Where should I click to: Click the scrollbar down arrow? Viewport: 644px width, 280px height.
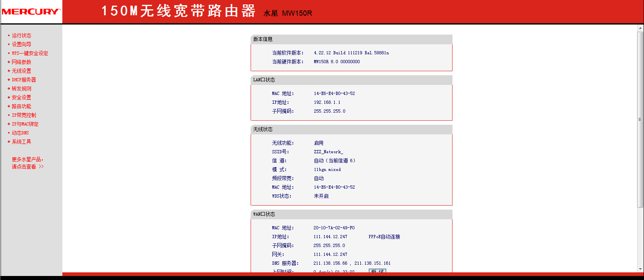tap(640, 269)
